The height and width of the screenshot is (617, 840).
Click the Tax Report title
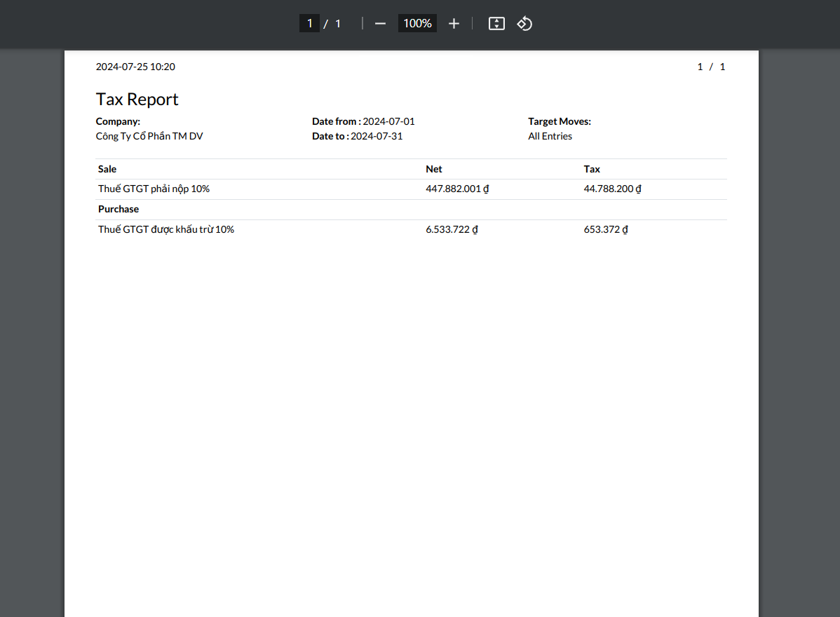pos(137,100)
